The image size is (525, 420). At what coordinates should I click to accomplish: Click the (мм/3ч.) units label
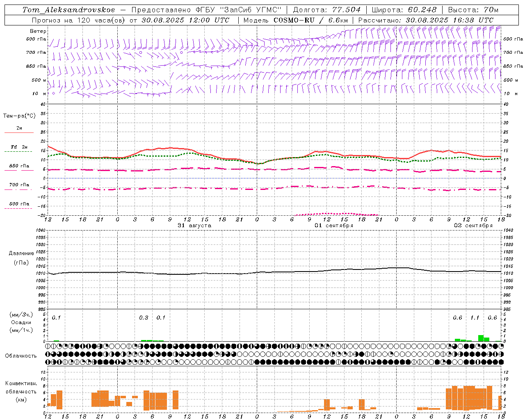(x=21, y=315)
